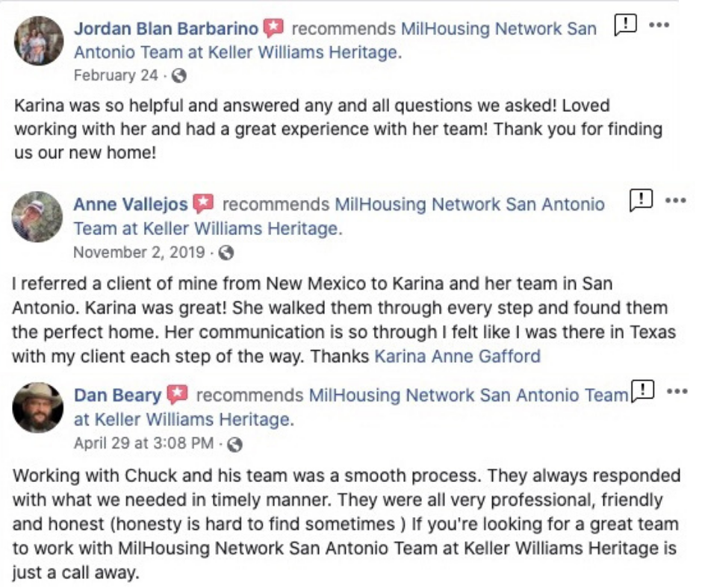
Task: Open more options for Jordan's review
Action: (x=659, y=25)
